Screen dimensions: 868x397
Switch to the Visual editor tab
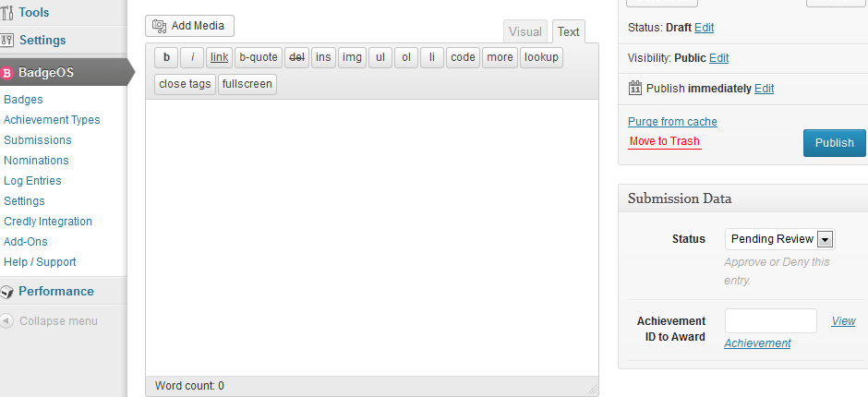pyautogui.click(x=524, y=31)
